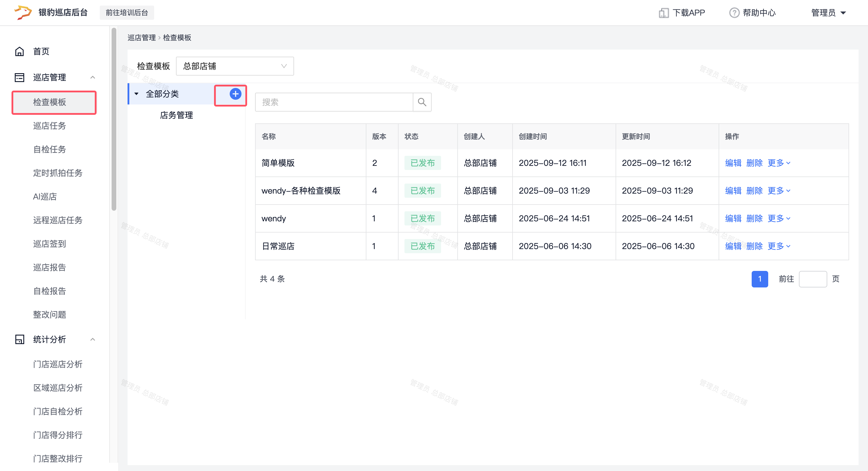Viewport: 868px width, 471px height.
Task: Click the search magnifier icon
Action: 422,102
